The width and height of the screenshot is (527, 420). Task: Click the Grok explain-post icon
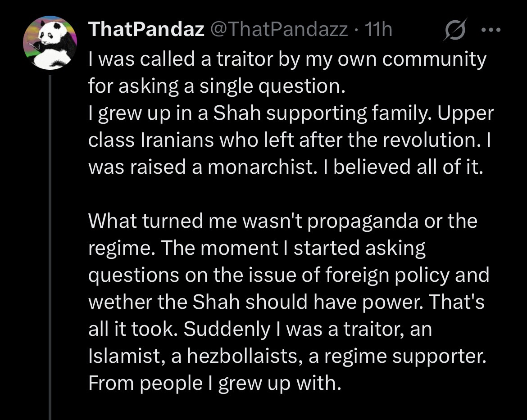455,31
